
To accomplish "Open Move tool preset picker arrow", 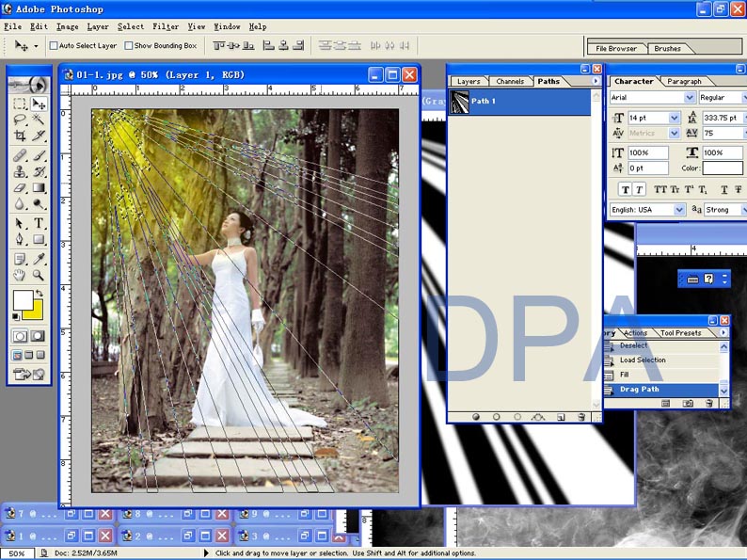I will pos(36,46).
